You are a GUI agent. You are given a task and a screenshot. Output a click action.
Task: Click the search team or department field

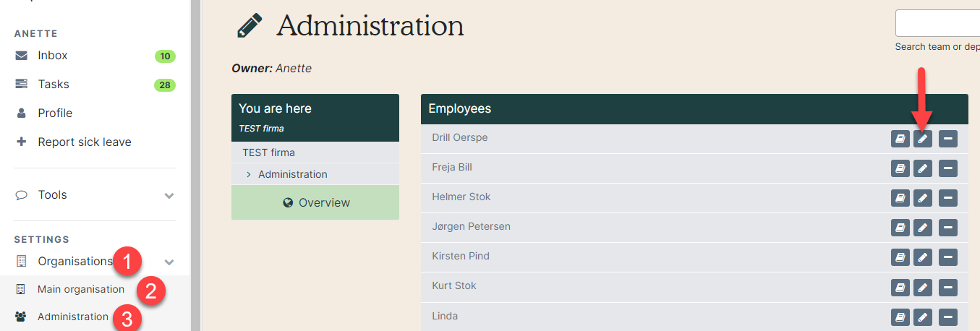point(937,23)
